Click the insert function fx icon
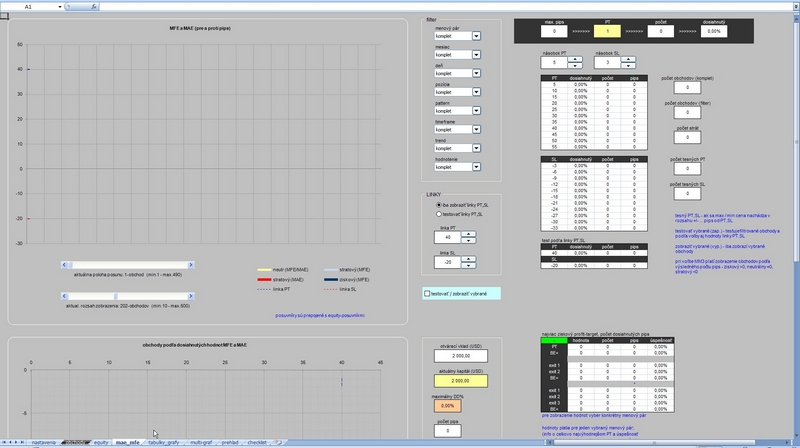 (x=94, y=7)
